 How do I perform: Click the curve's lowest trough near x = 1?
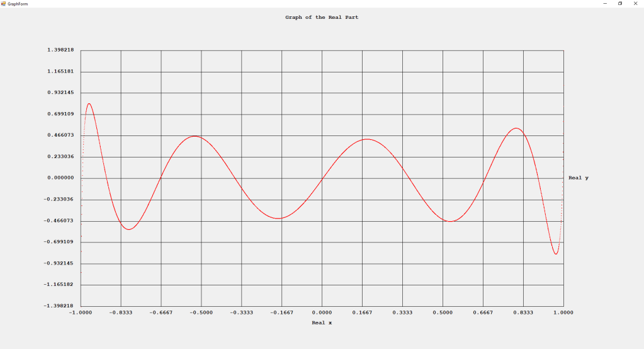coord(556,254)
